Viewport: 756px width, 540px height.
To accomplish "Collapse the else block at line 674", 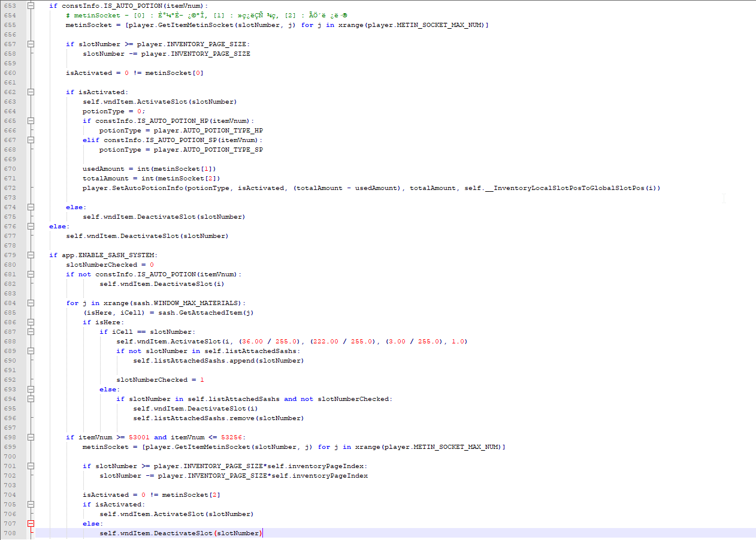I will point(31,207).
